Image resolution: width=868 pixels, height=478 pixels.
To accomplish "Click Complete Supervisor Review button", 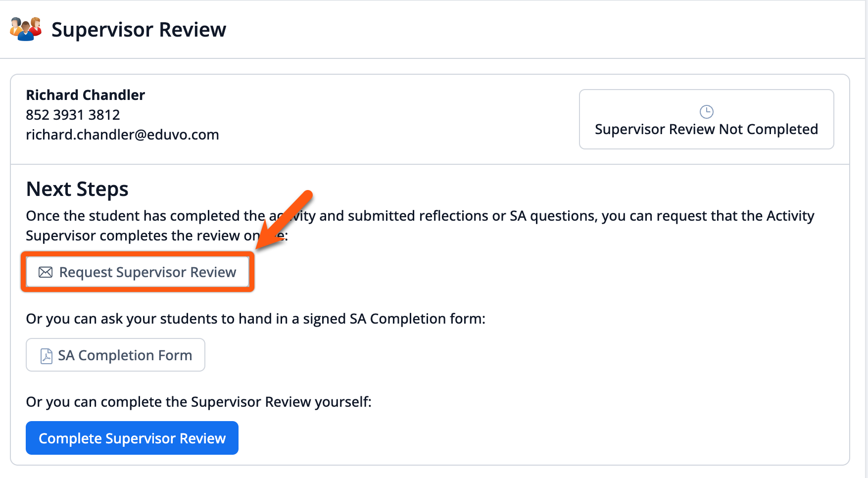I will tap(132, 438).
